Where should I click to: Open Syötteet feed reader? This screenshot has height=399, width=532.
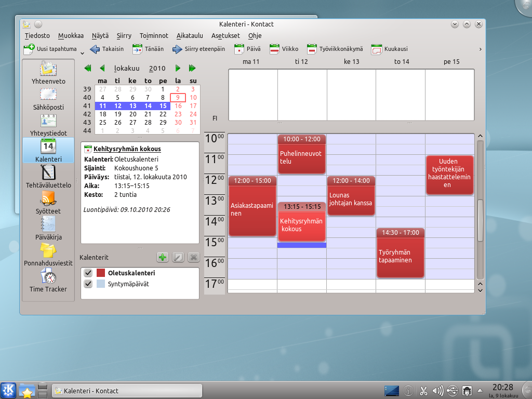coord(48,203)
